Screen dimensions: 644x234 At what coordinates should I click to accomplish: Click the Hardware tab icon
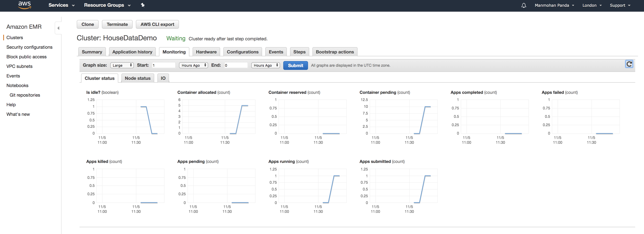[x=206, y=52]
